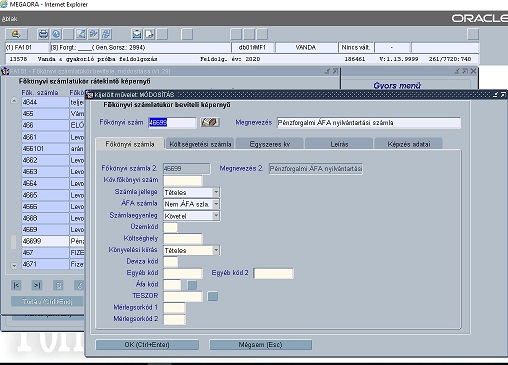Click the blue globe toolbar icon
This screenshot has height=365, width=508.
point(56,34)
